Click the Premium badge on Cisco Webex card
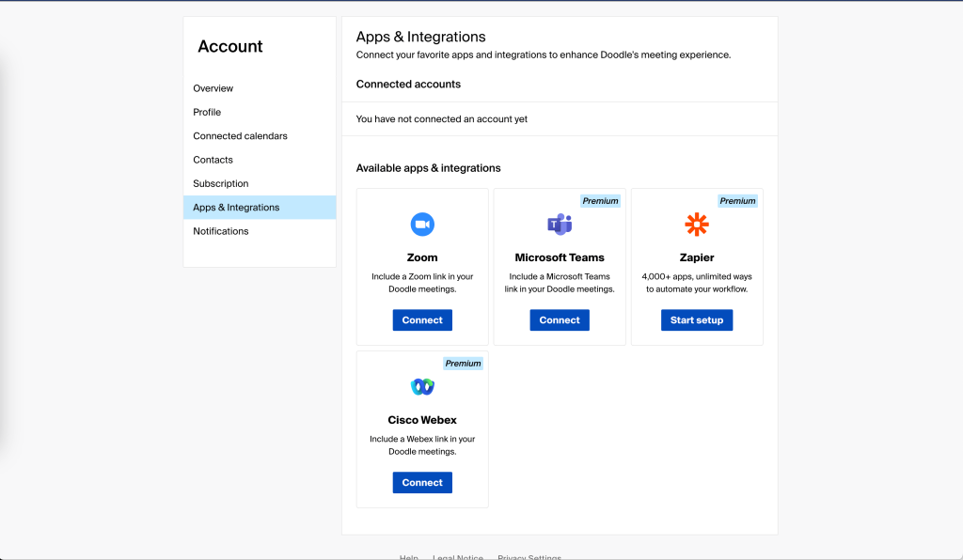963x560 pixels. pos(463,364)
